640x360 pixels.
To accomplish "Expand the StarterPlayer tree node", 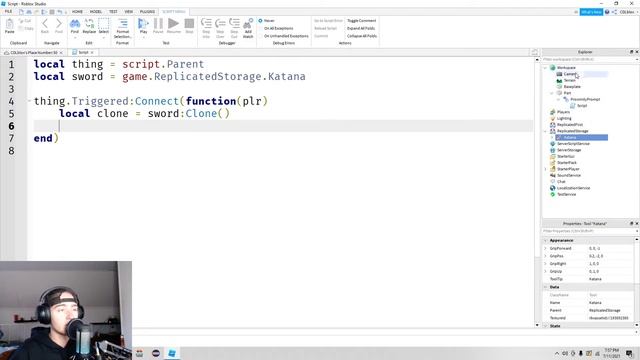I will 545,169.
